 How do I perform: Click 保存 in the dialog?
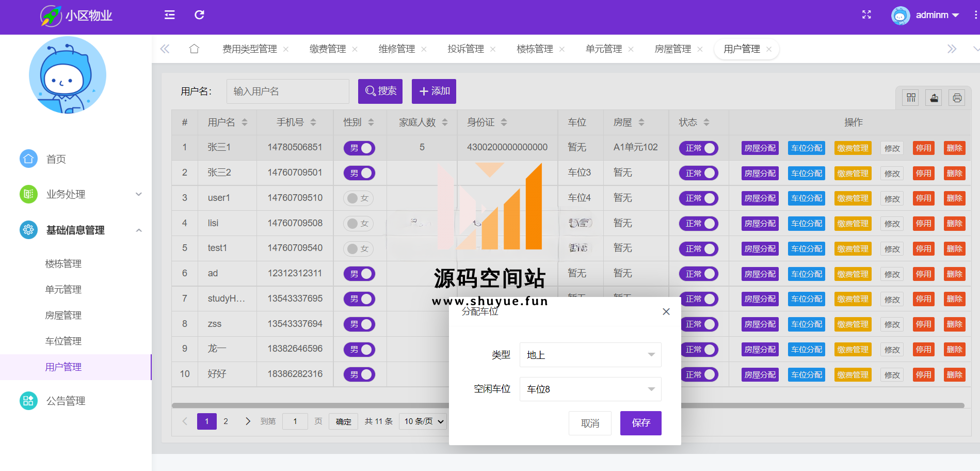(x=641, y=423)
